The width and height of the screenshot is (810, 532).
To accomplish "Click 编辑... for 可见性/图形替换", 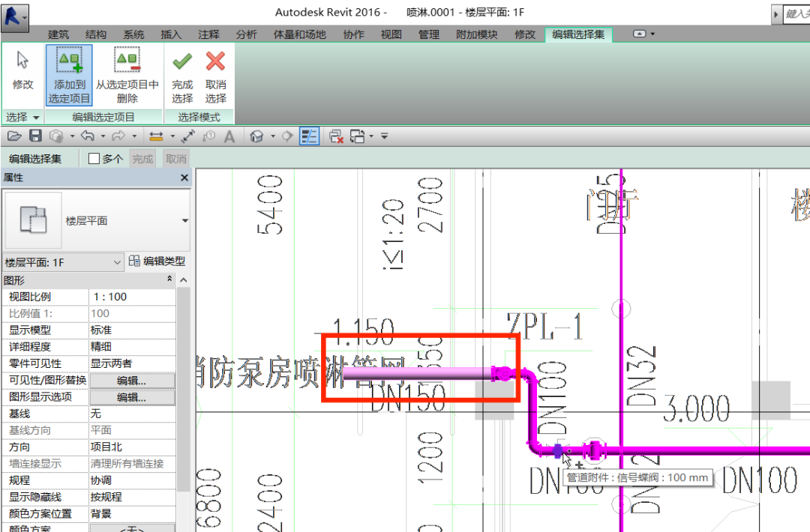I will pyautogui.click(x=132, y=381).
